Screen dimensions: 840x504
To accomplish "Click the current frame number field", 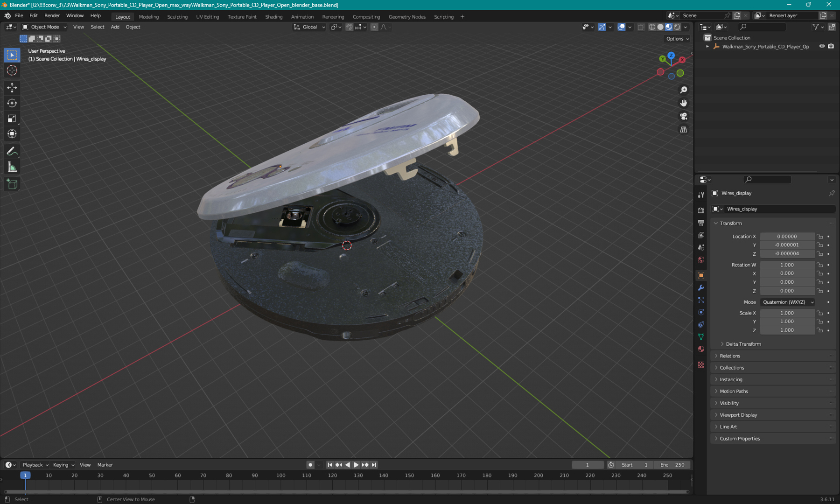I will 588,465.
